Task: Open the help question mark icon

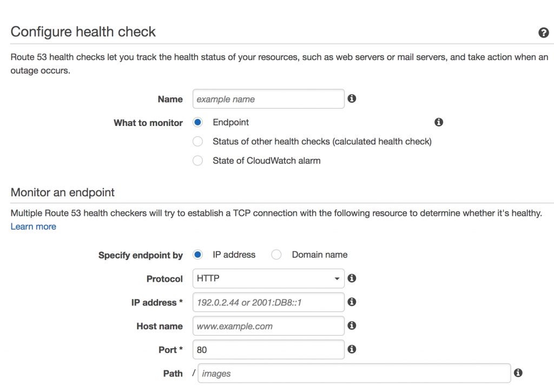Action: [543, 32]
